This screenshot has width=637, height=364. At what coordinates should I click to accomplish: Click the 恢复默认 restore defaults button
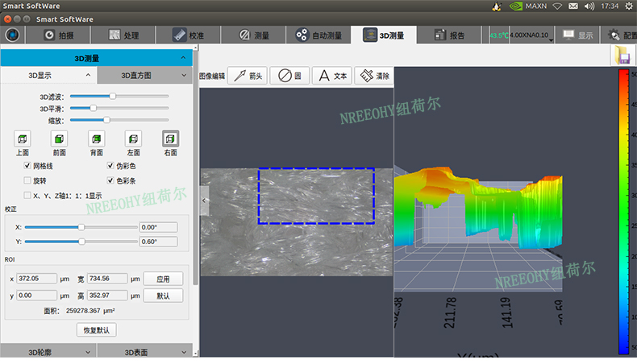pyautogui.click(x=97, y=330)
